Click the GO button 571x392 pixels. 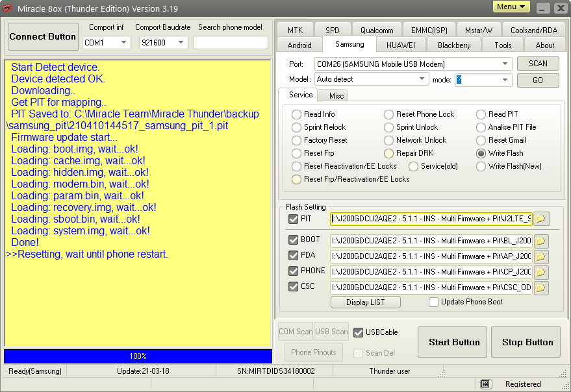point(538,80)
